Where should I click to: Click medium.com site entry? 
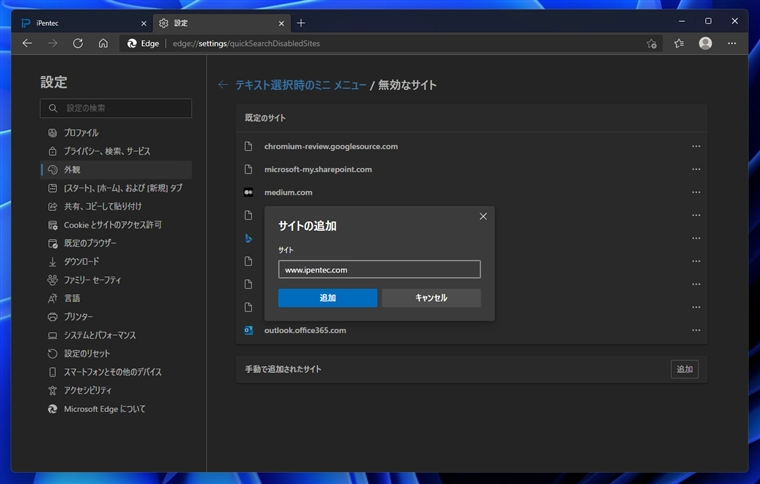(x=288, y=192)
